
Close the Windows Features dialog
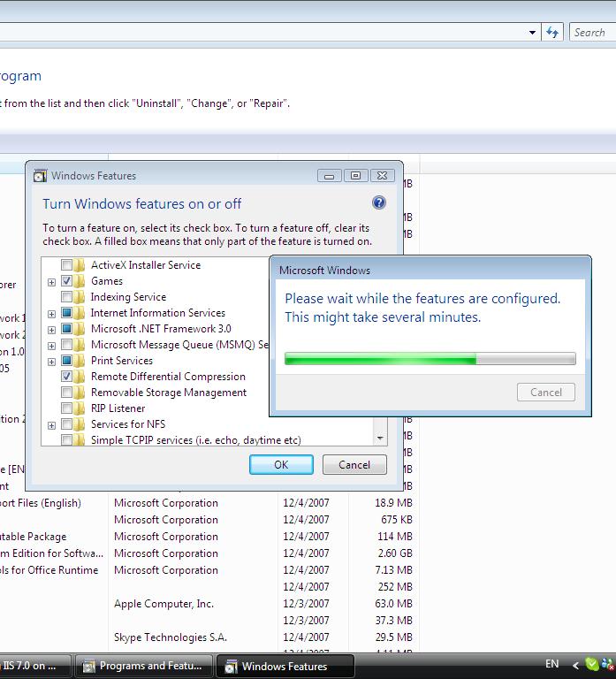point(382,175)
